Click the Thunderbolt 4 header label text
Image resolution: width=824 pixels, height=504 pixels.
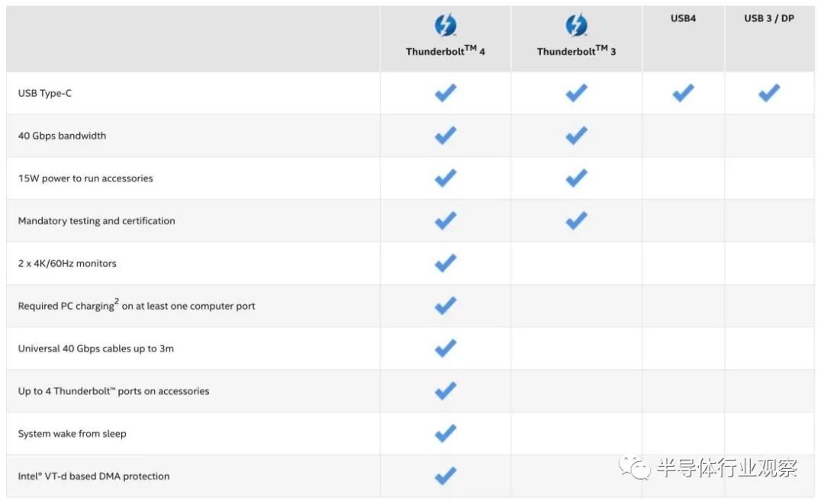click(446, 52)
